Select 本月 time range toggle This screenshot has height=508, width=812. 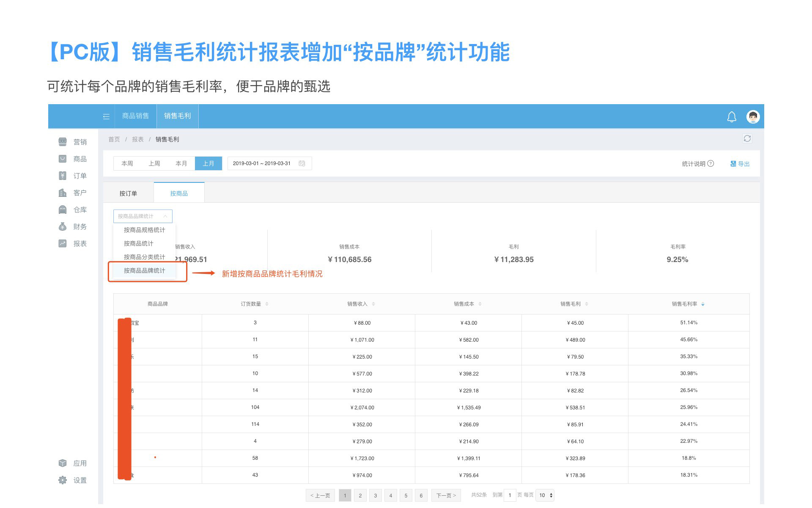point(181,163)
